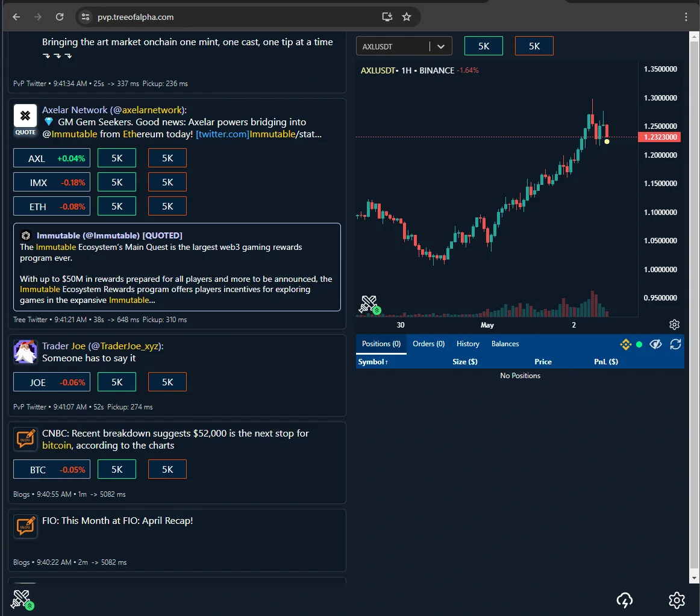Select the IMX ticker button
700x616 pixels.
(52, 182)
